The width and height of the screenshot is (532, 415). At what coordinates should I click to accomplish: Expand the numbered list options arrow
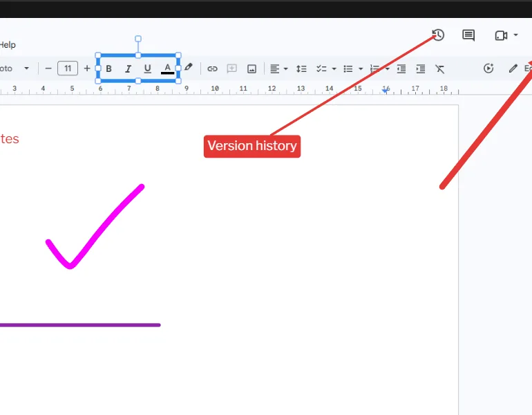[x=388, y=69]
